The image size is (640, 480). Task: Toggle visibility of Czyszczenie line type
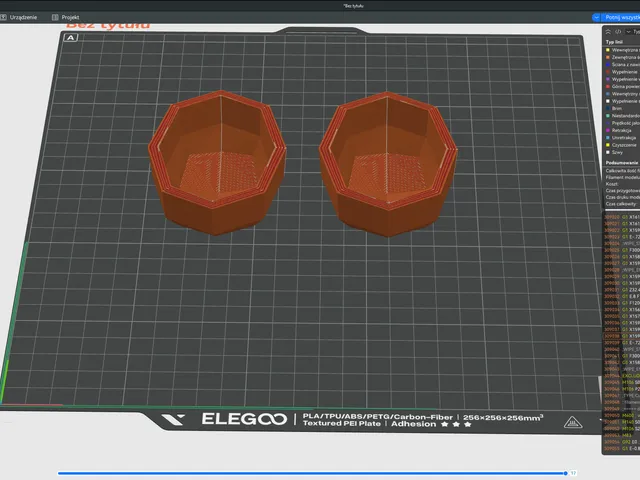tap(622, 145)
